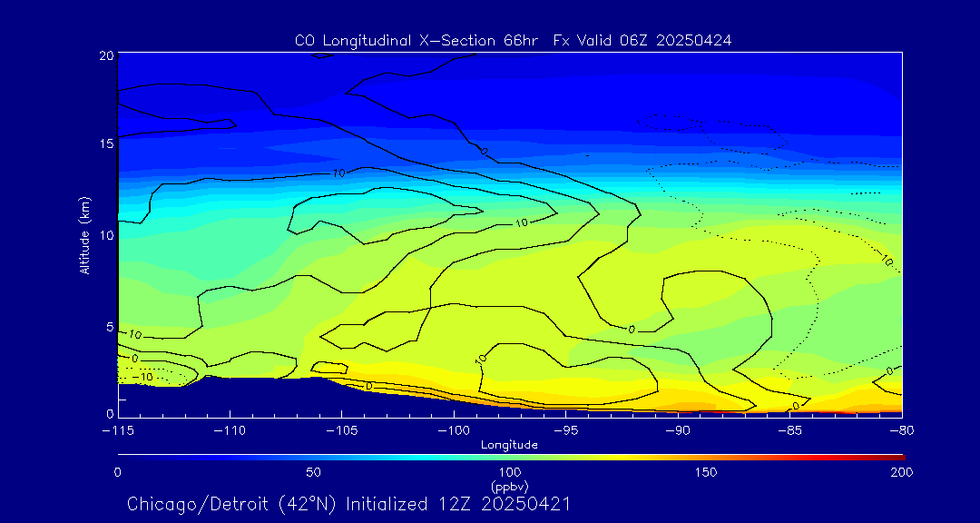Image resolution: width=980 pixels, height=523 pixels.
Task: Click the color bar label "150"
Action: click(x=706, y=472)
